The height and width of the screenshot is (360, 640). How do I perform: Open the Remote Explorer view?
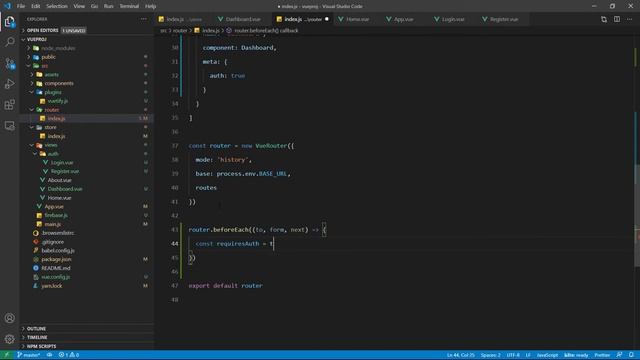tap(9, 125)
